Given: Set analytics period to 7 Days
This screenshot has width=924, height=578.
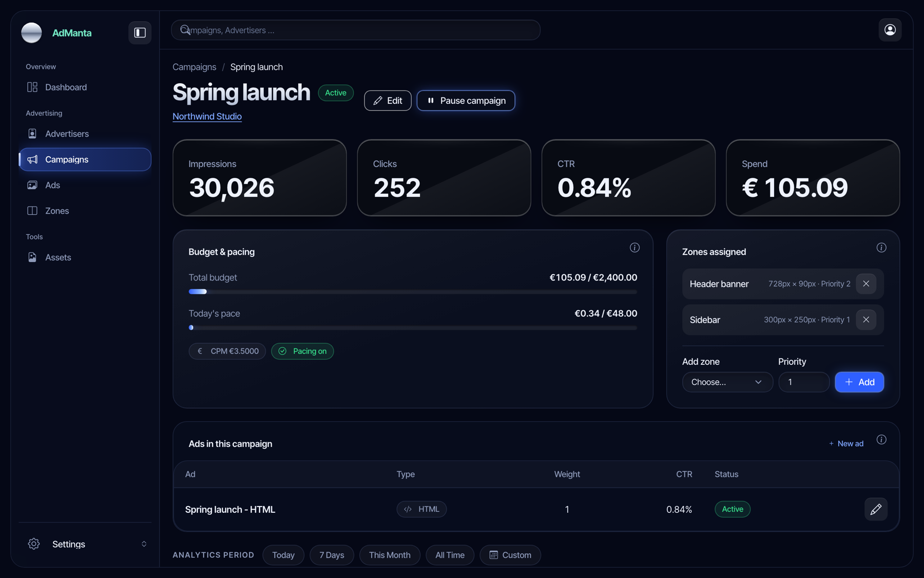Looking at the screenshot, I should tap(332, 555).
